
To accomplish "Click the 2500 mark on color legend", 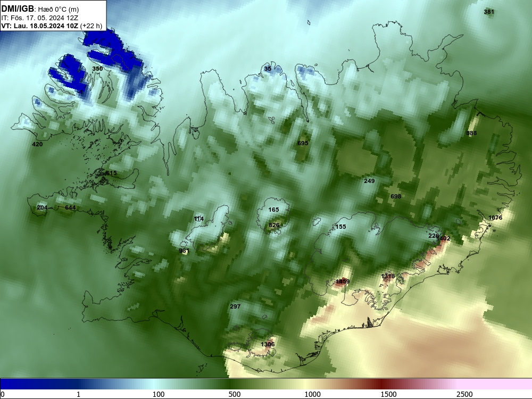I will [464, 394].
